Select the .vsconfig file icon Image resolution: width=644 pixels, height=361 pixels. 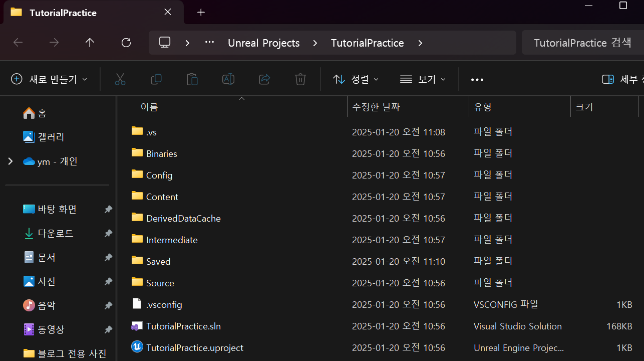(137, 303)
